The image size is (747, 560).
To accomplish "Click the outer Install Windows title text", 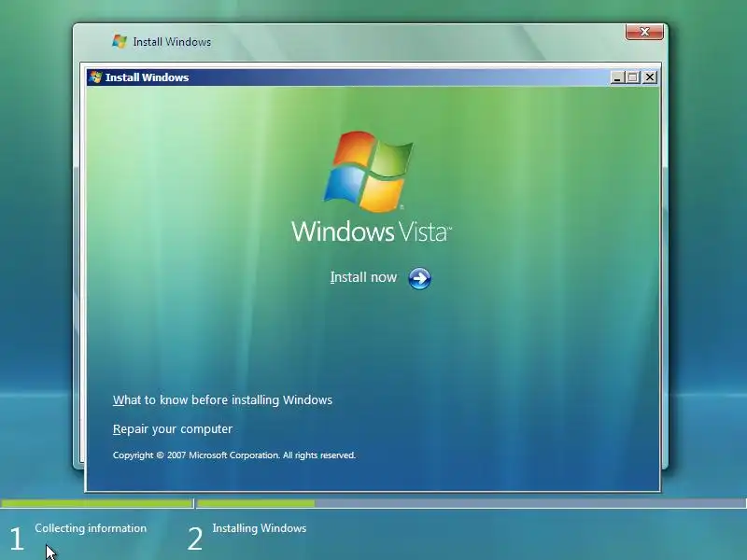I will tap(172, 42).
